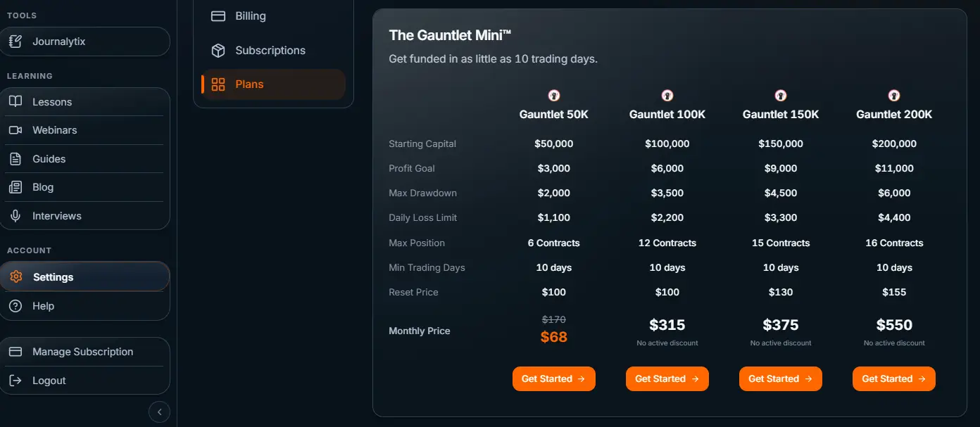Viewport: 980px width, 427px height.
Task: Click the Gauntlet 200K trophy icon
Action: [x=893, y=95]
